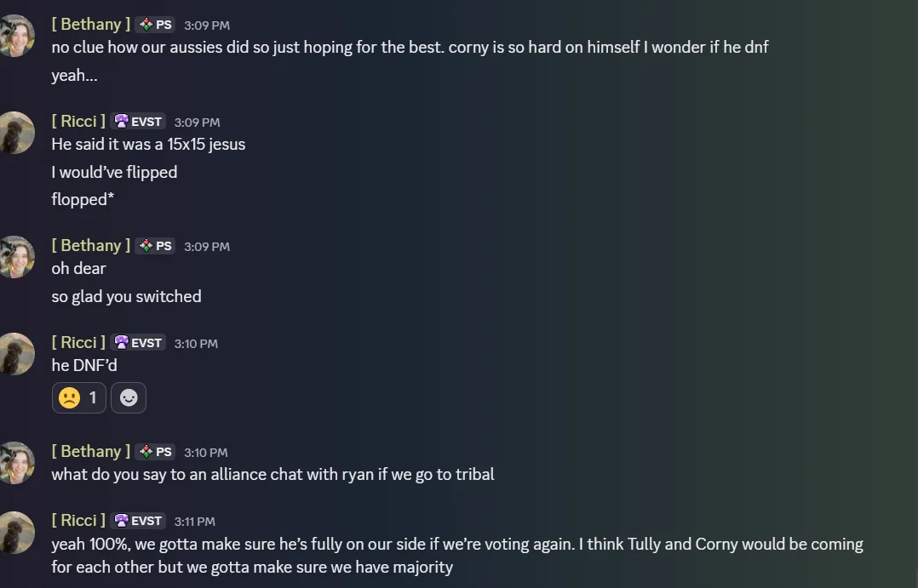This screenshot has width=918, height=588.
Task: Click the [ Ricci ] name at 3:09 PM
Action: tap(78, 121)
